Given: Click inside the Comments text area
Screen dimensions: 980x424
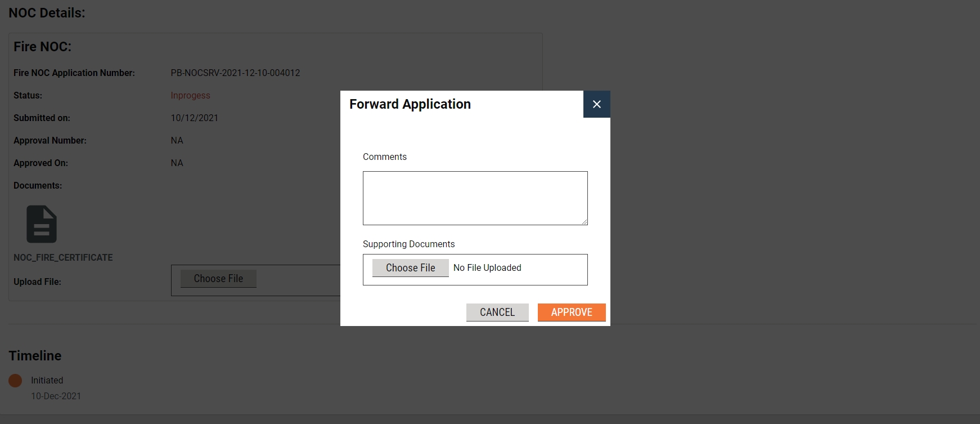Looking at the screenshot, I should 475,198.
